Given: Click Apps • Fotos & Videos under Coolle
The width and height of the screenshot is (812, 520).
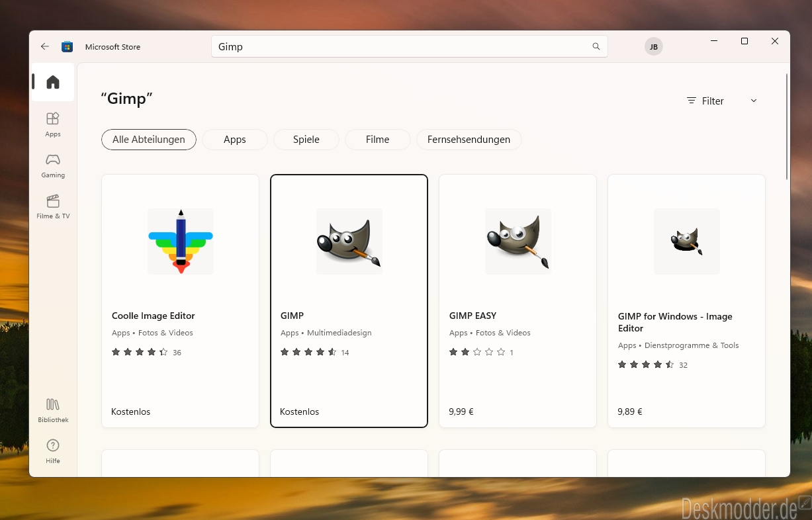Looking at the screenshot, I should [x=152, y=333].
